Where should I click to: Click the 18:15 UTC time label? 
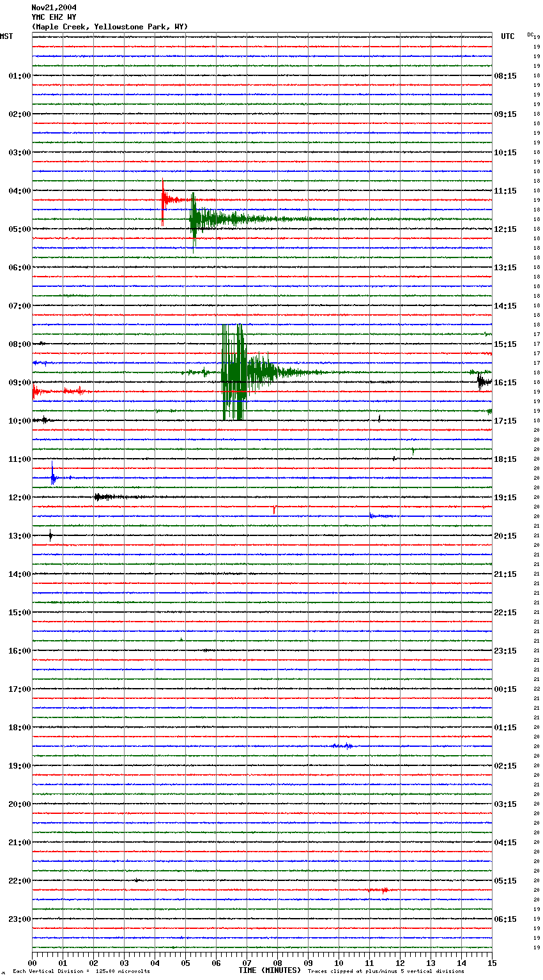tap(505, 459)
